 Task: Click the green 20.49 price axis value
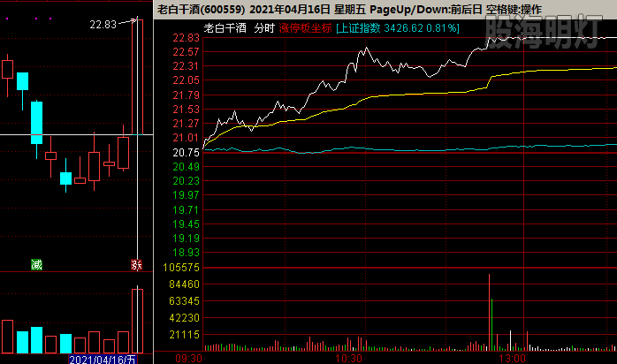tap(187, 167)
